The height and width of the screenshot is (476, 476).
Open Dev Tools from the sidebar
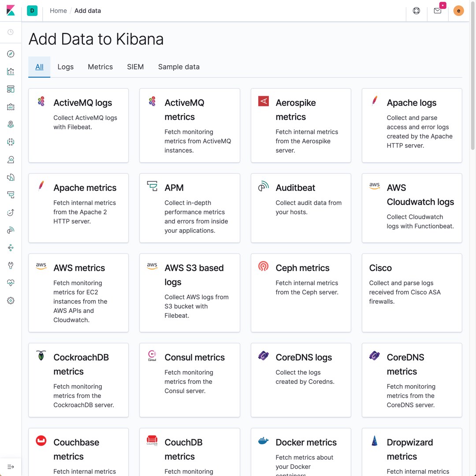click(x=11, y=265)
